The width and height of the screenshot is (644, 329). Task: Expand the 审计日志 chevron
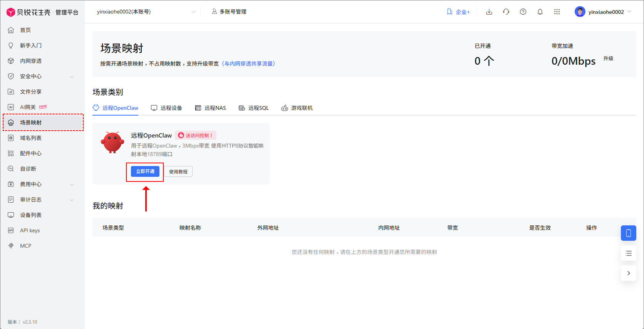pos(72,200)
